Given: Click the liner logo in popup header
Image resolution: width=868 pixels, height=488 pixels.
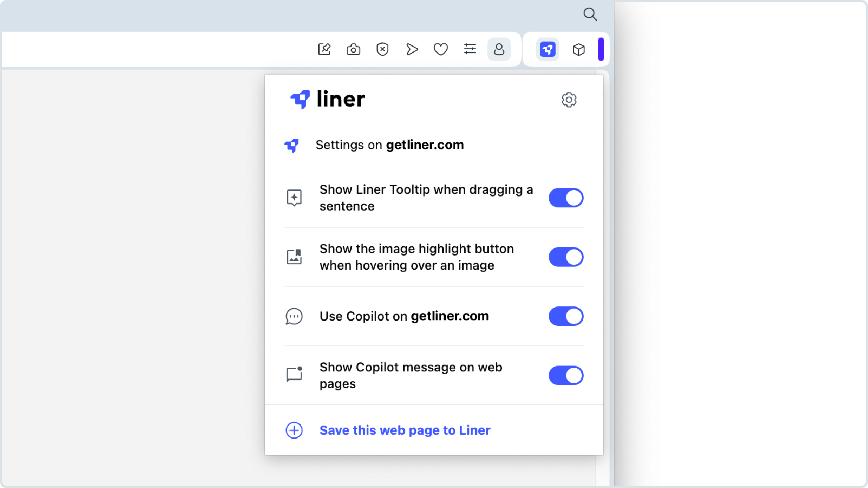Looking at the screenshot, I should pyautogui.click(x=327, y=99).
